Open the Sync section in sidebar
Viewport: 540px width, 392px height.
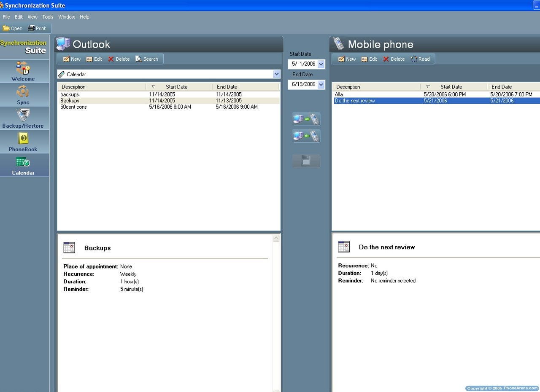tap(23, 95)
